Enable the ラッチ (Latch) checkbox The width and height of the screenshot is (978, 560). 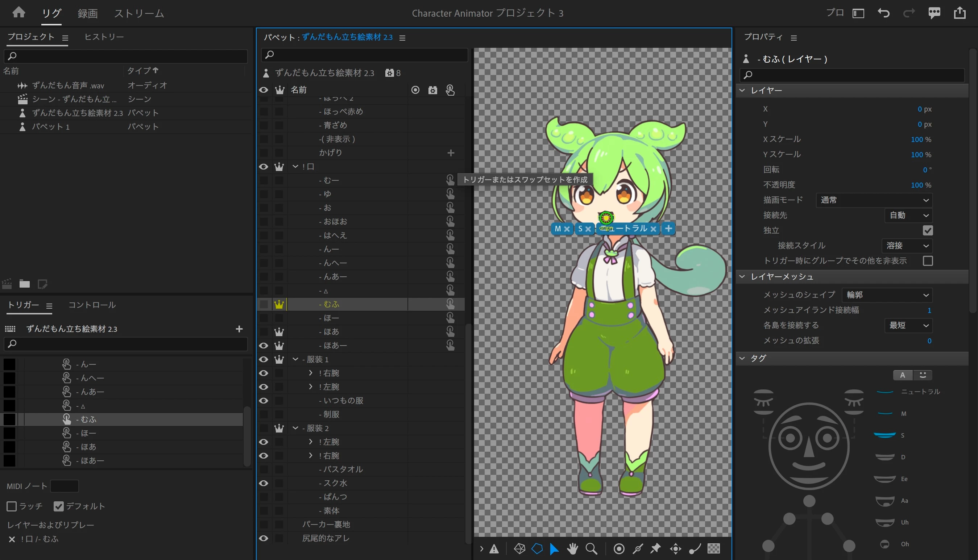pyautogui.click(x=12, y=506)
